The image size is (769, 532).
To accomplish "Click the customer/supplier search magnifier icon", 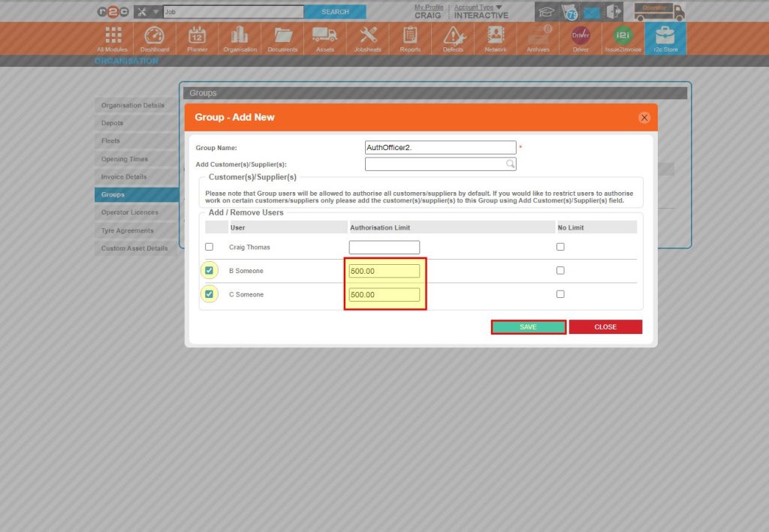I will (510, 164).
